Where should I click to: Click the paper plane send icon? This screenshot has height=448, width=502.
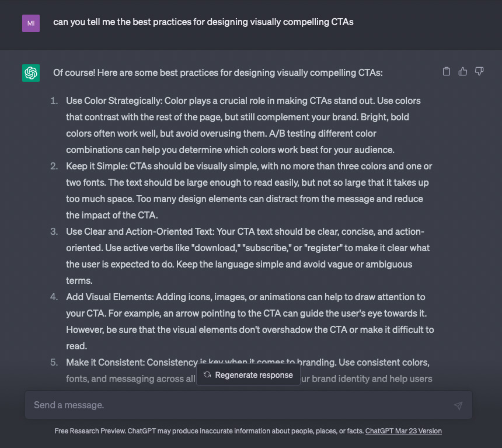(x=458, y=405)
